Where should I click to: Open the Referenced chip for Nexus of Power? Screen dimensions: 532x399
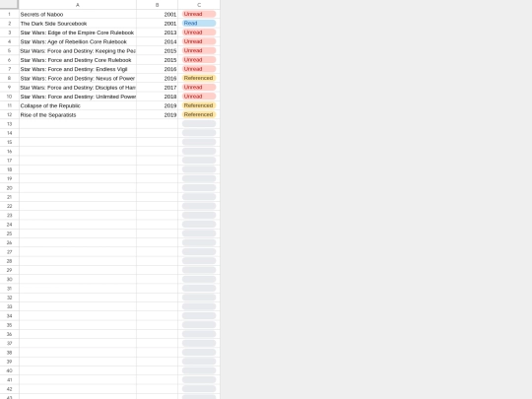(x=199, y=78)
